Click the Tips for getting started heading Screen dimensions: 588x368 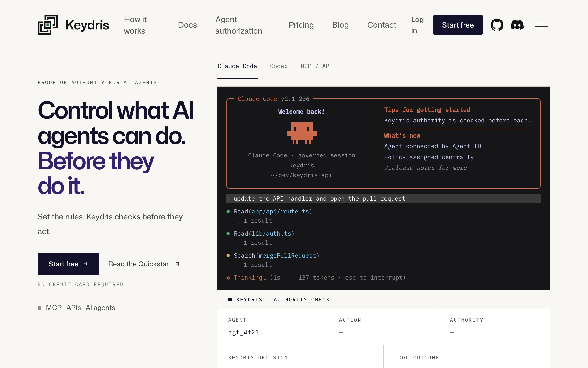pyautogui.click(x=427, y=110)
